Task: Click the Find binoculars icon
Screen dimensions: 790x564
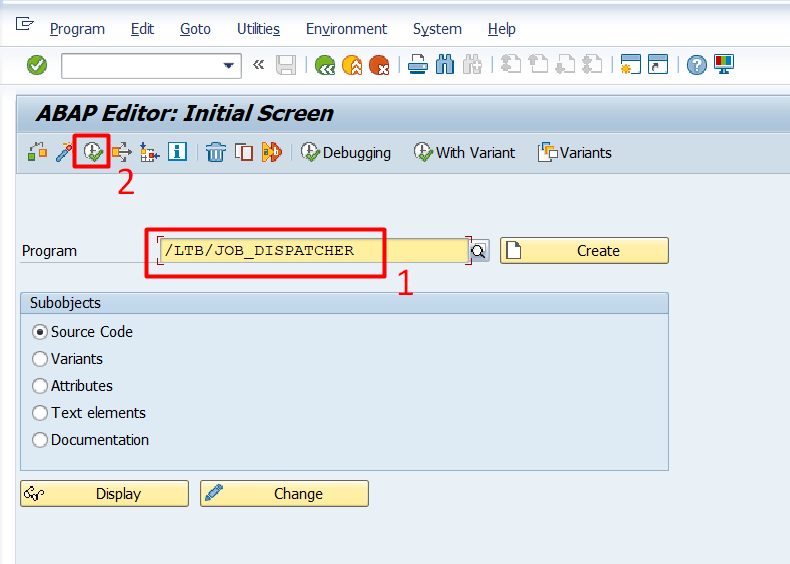Action: pyautogui.click(x=445, y=65)
